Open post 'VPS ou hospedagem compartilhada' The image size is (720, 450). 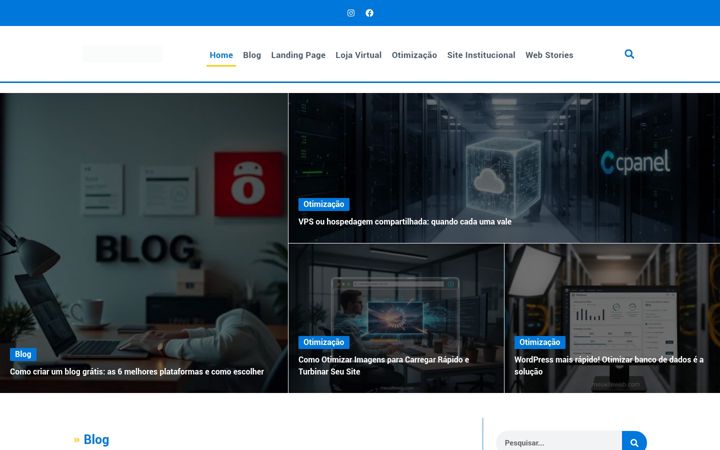(x=405, y=221)
